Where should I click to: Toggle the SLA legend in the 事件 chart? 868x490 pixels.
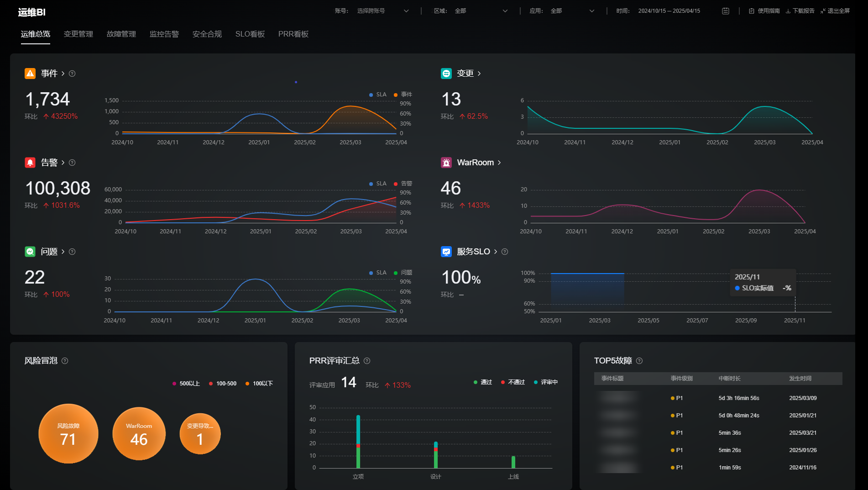[x=378, y=95]
